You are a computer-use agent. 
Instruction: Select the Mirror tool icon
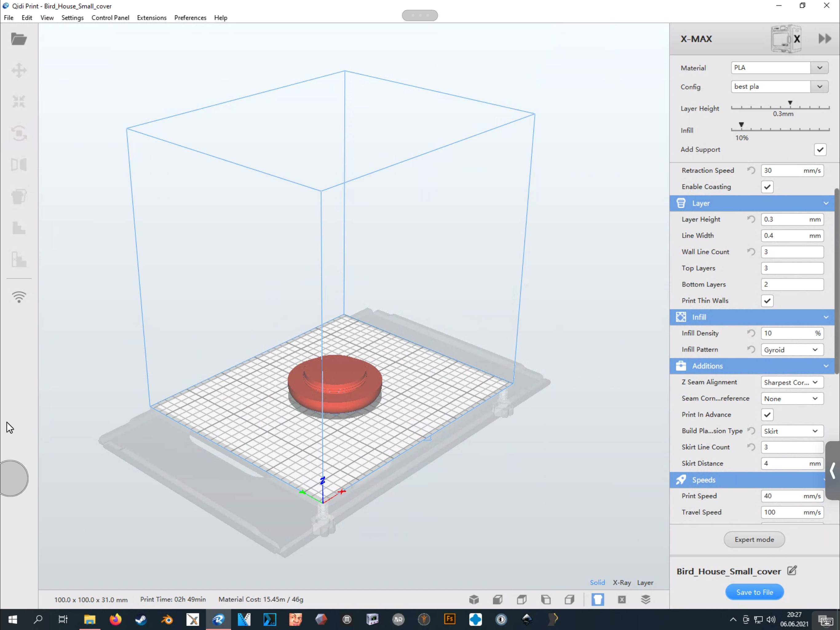pyautogui.click(x=19, y=165)
